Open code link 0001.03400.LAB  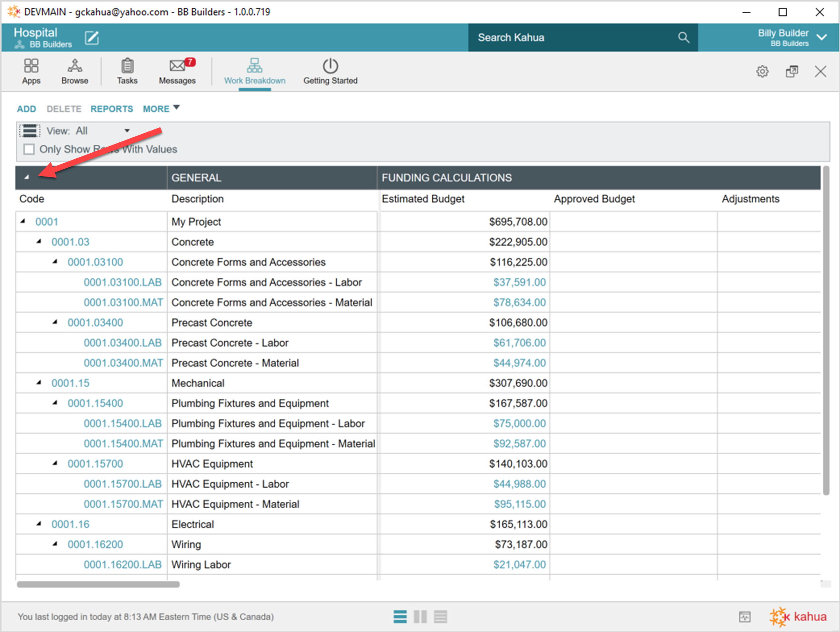[x=123, y=343]
